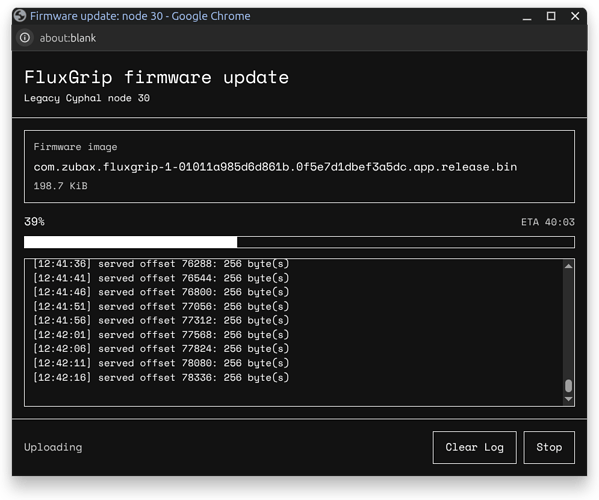The image size is (599, 500).
Task: Click the Uploading status text
Action: coord(53,447)
